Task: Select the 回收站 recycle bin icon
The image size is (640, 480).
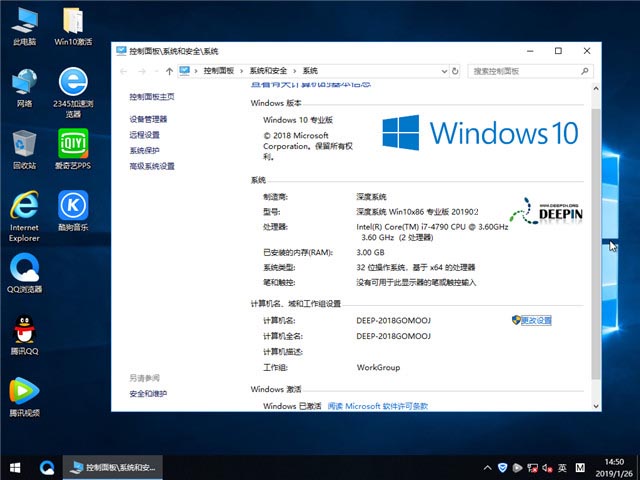Action: 24,150
